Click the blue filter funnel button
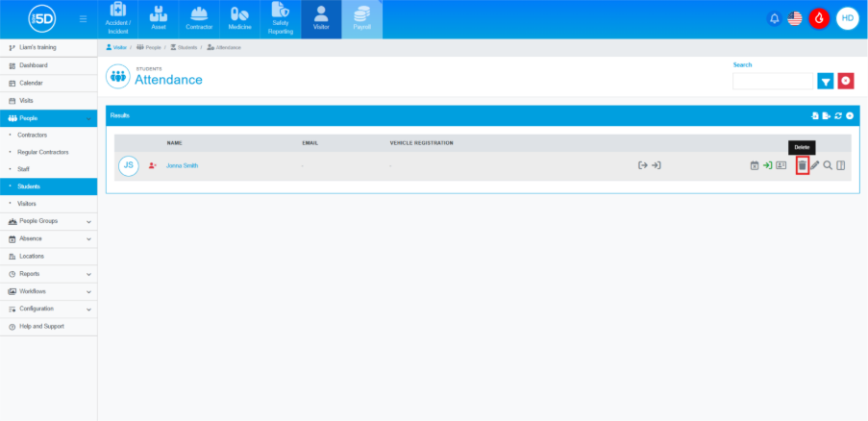This screenshot has height=421, width=868. pyautogui.click(x=825, y=81)
